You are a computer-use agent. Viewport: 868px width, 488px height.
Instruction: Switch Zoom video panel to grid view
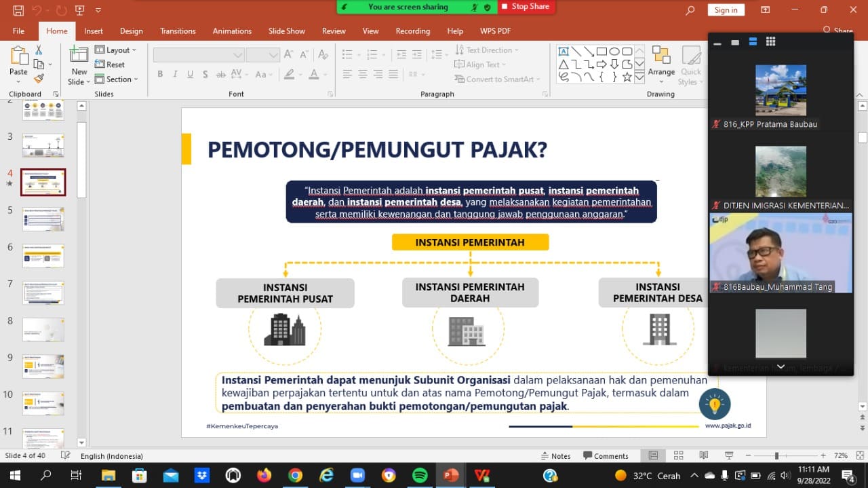(x=770, y=42)
